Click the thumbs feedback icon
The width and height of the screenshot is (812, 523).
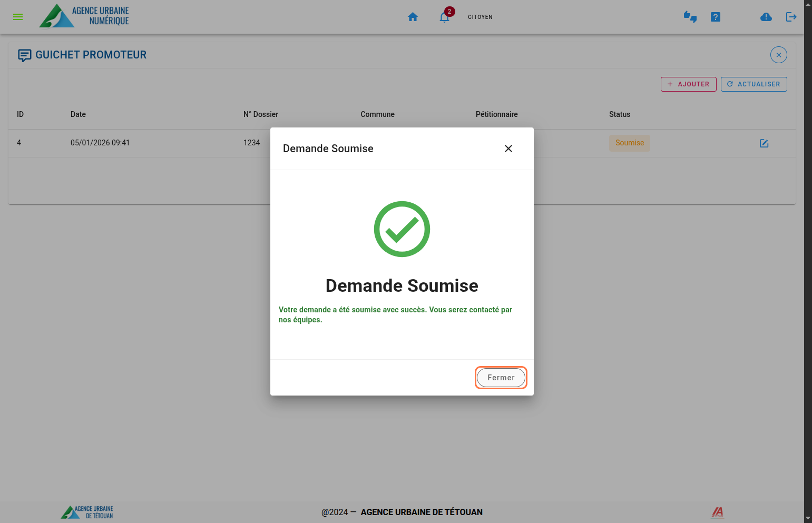pos(690,17)
